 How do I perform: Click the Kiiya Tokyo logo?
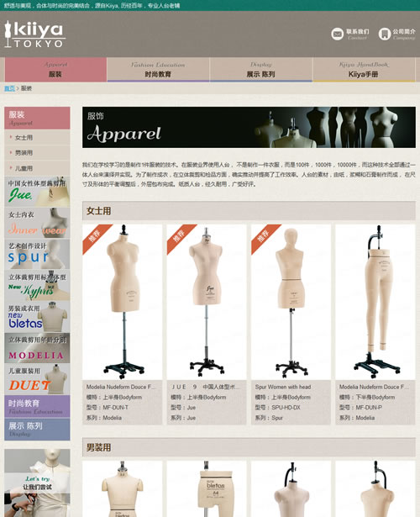tap(34, 34)
